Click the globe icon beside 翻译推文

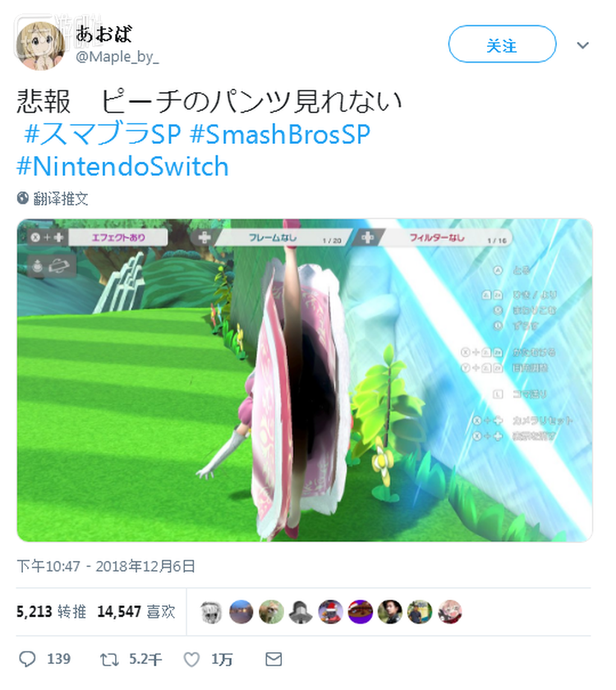point(23,199)
